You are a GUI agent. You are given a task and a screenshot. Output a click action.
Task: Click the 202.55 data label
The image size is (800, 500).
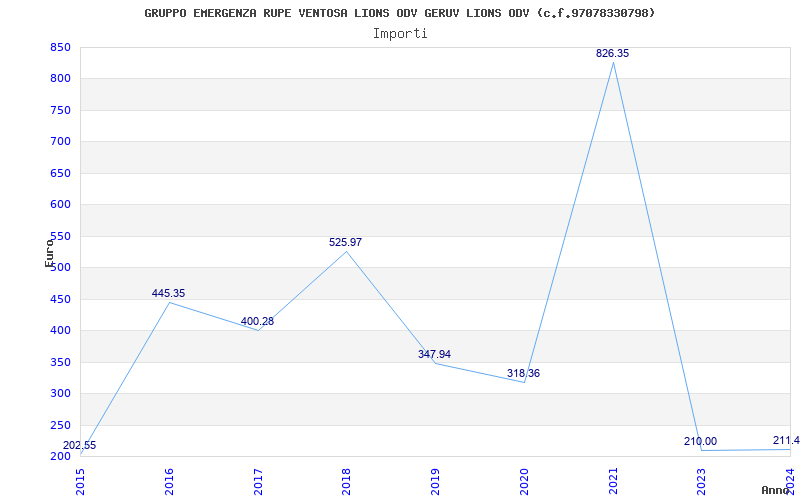point(80,445)
